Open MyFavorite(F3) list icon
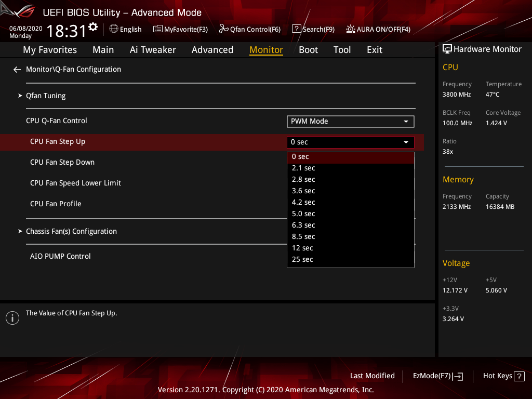 pos(157,29)
